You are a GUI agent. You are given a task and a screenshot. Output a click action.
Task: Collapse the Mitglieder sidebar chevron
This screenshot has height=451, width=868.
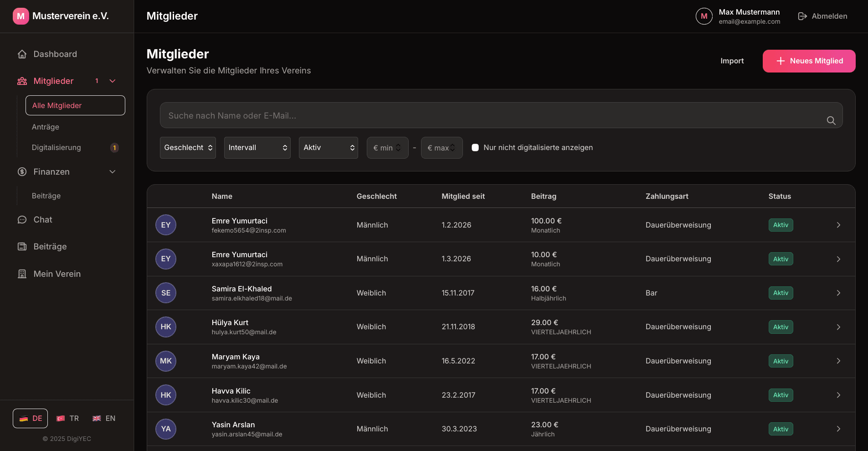113,81
